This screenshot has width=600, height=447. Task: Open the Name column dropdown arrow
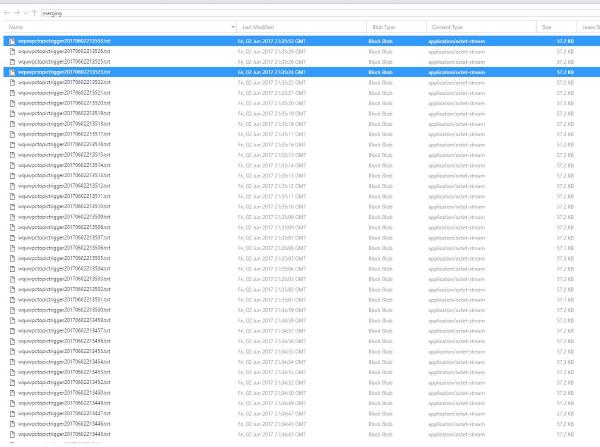tap(232, 26)
